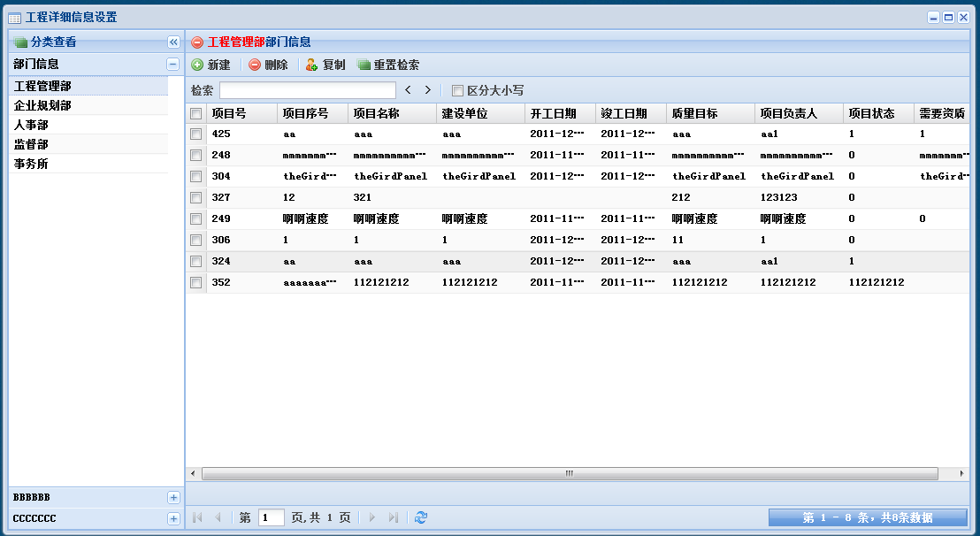Jump to the last page icon
This screenshot has width=980, height=536.
(392, 517)
